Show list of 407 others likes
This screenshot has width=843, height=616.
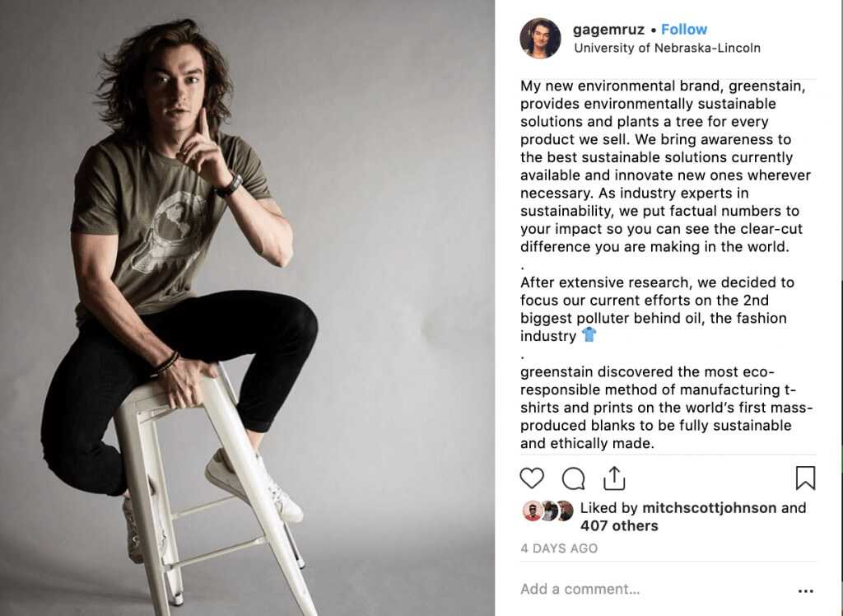coord(619,525)
